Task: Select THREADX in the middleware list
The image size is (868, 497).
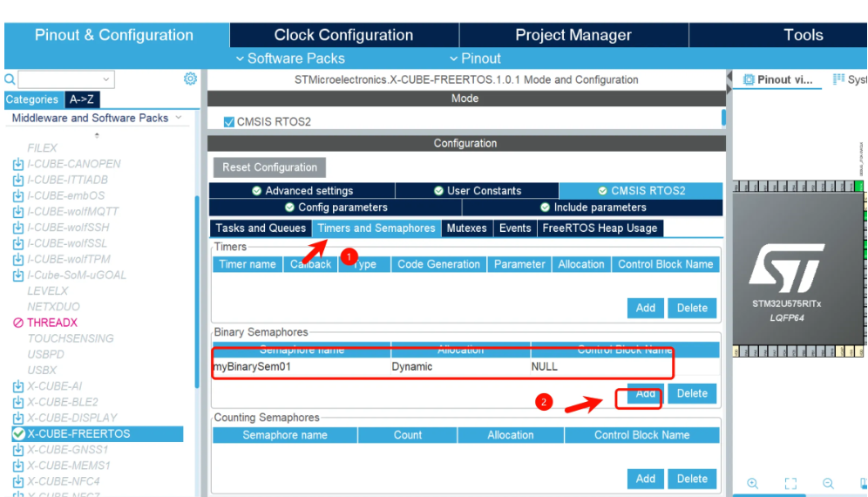Action: click(x=52, y=323)
